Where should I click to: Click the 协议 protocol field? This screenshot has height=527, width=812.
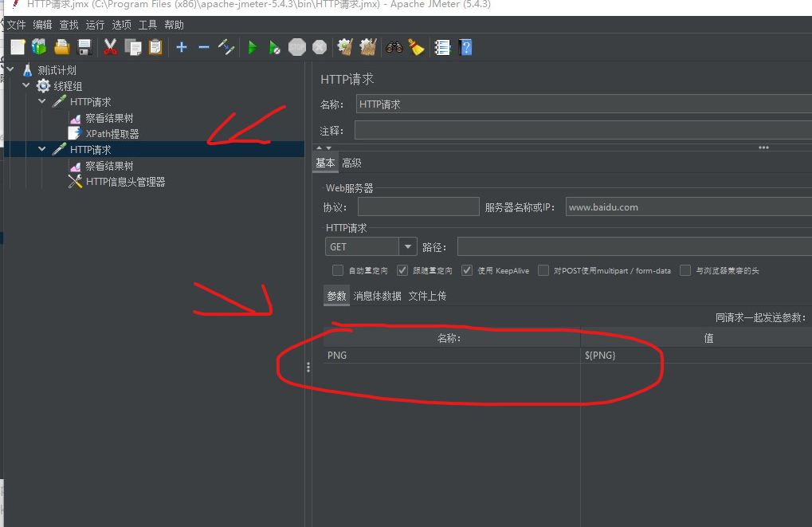(418, 206)
